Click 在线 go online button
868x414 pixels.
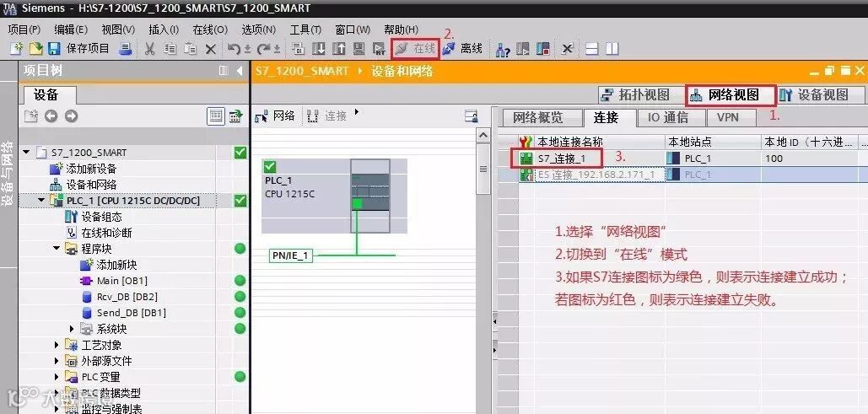(x=417, y=49)
